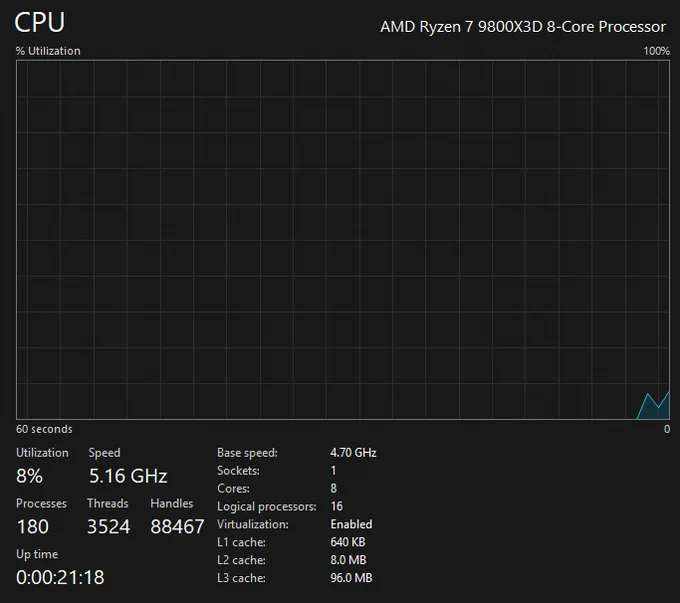The width and height of the screenshot is (680, 603).
Task: Click the CPU heading
Action: pos(39,22)
